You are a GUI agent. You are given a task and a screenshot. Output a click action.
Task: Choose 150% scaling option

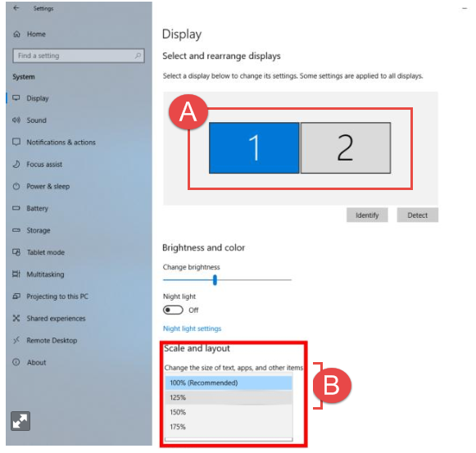[x=229, y=412]
